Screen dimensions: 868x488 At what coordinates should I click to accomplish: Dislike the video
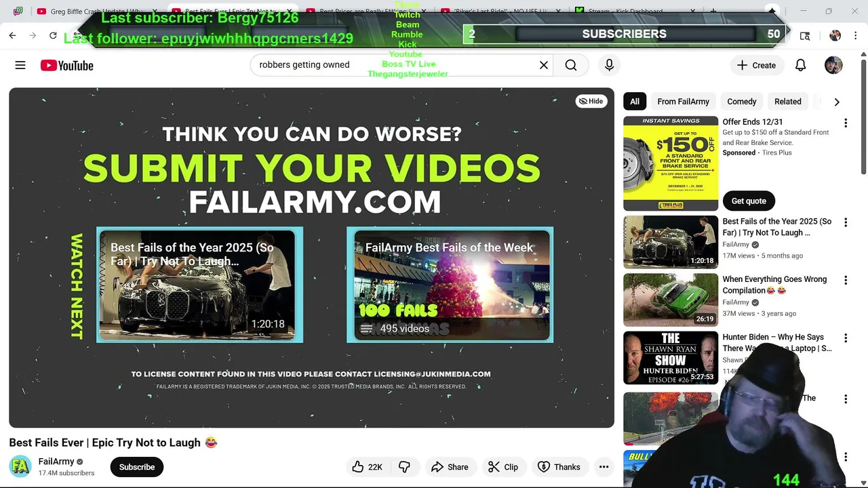405,467
